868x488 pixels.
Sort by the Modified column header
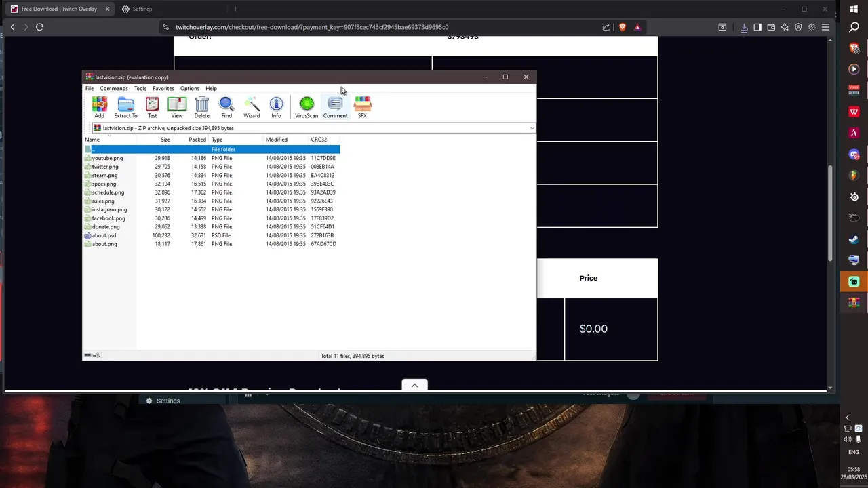tap(285, 140)
